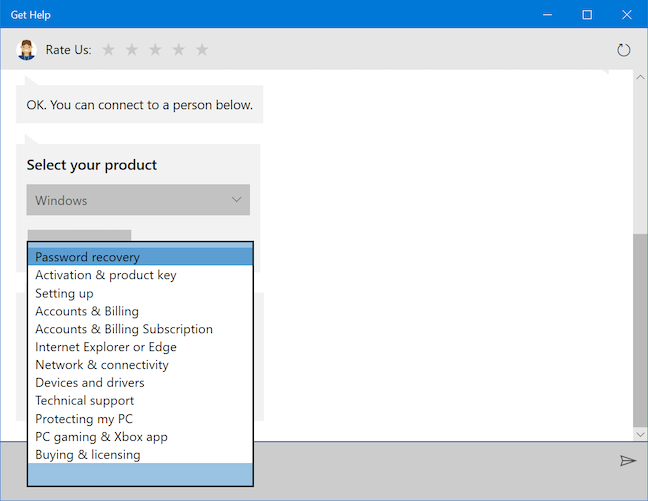Rate three stars
The image size is (648, 501).
click(155, 50)
